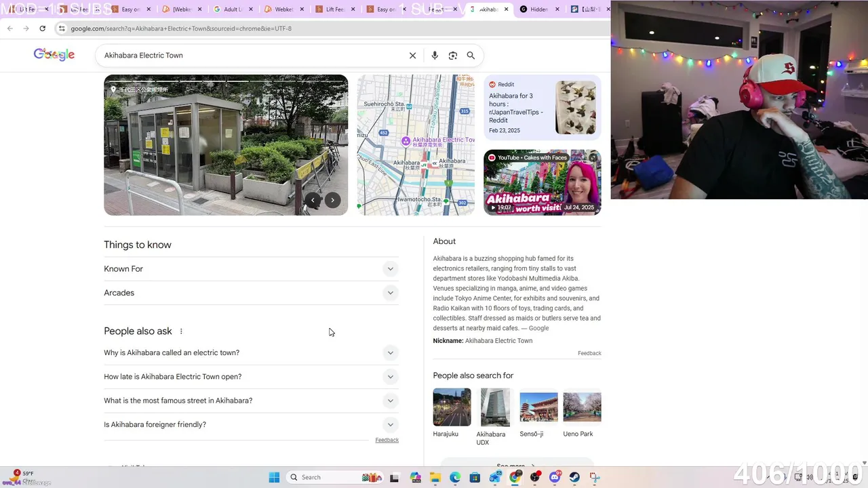Image resolution: width=868 pixels, height=488 pixels.
Task: Open OBS Studio from taskbar
Action: [535, 477]
